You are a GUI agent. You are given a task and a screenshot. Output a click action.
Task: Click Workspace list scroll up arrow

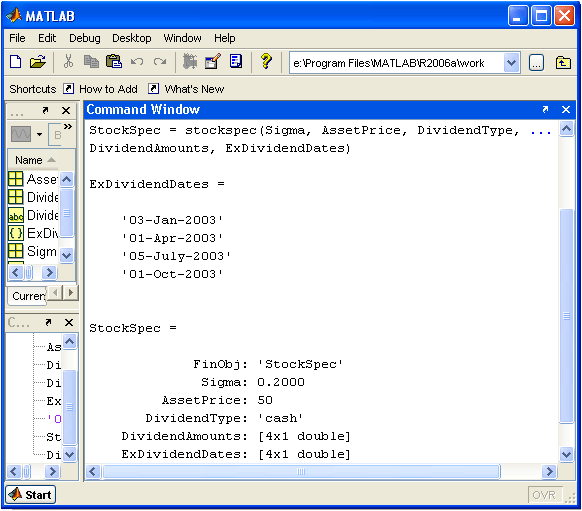(x=66, y=179)
